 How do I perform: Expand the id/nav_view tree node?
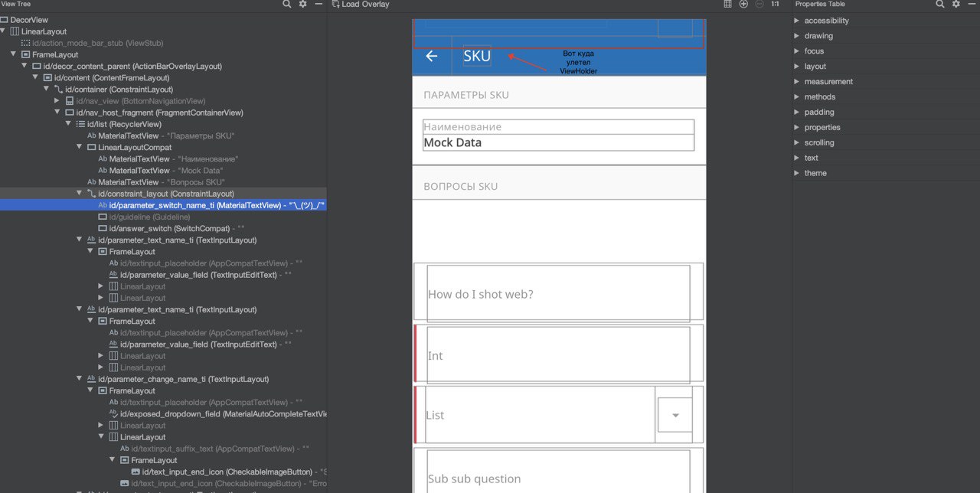(57, 101)
